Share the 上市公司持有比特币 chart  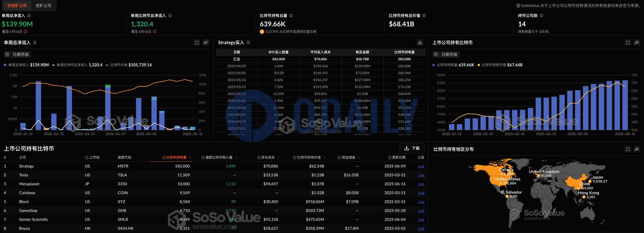(x=637, y=42)
